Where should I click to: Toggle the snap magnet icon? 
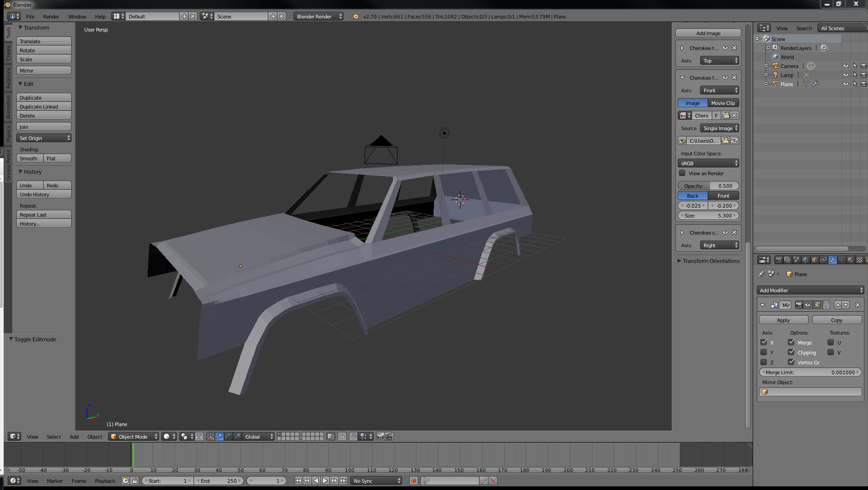353,436
